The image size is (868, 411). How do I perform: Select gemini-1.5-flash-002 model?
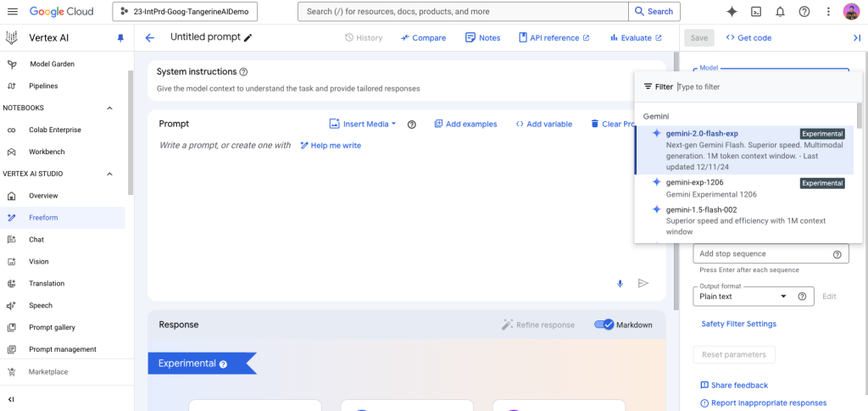tap(744, 220)
